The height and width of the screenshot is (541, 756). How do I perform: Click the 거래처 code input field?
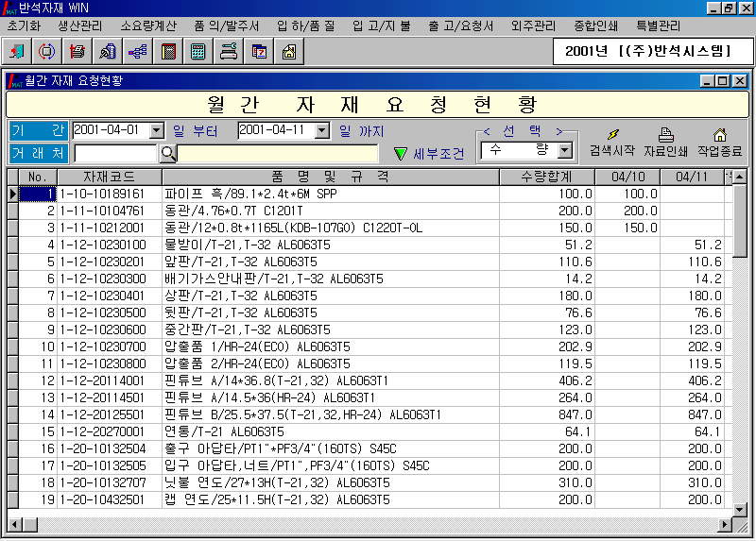[x=114, y=153]
